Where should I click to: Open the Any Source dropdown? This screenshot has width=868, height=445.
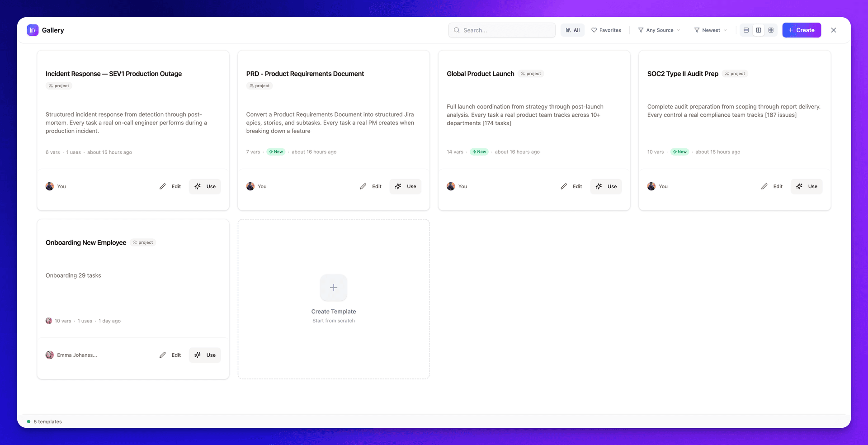coord(659,30)
